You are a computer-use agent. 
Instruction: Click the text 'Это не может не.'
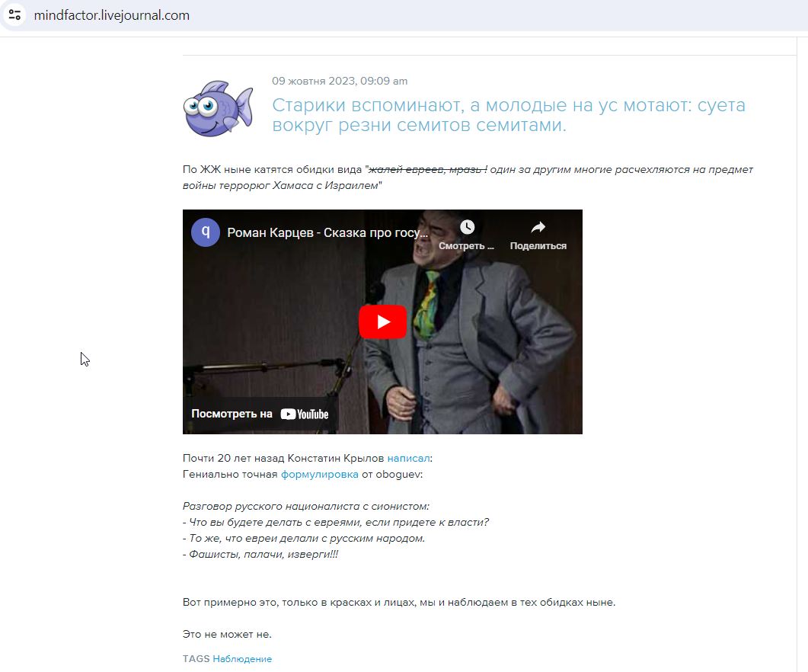227,635
